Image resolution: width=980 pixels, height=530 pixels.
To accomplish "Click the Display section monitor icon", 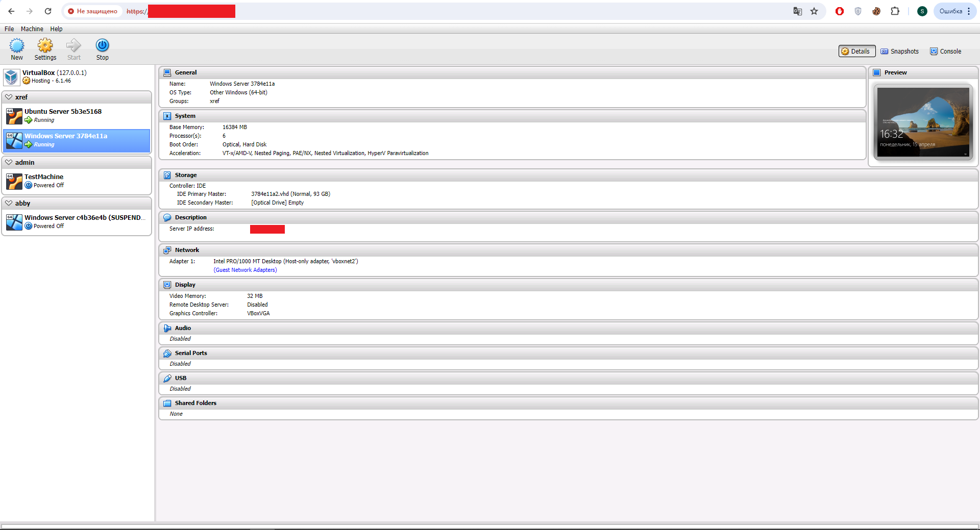I will (167, 285).
